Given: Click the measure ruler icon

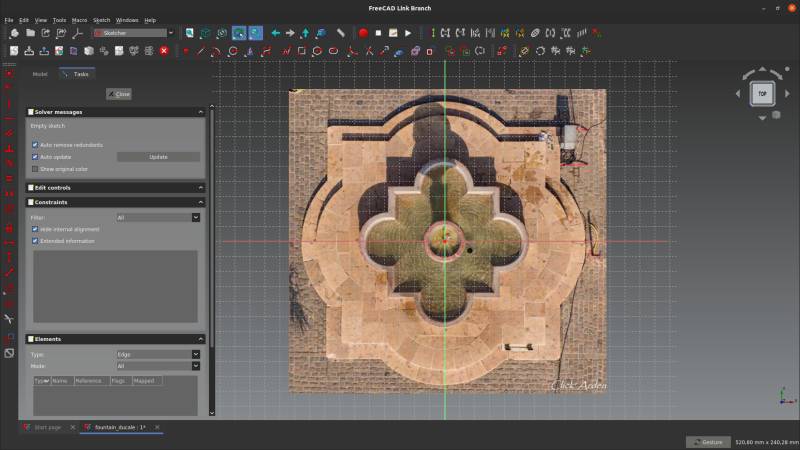Looking at the screenshot, I should (341, 33).
